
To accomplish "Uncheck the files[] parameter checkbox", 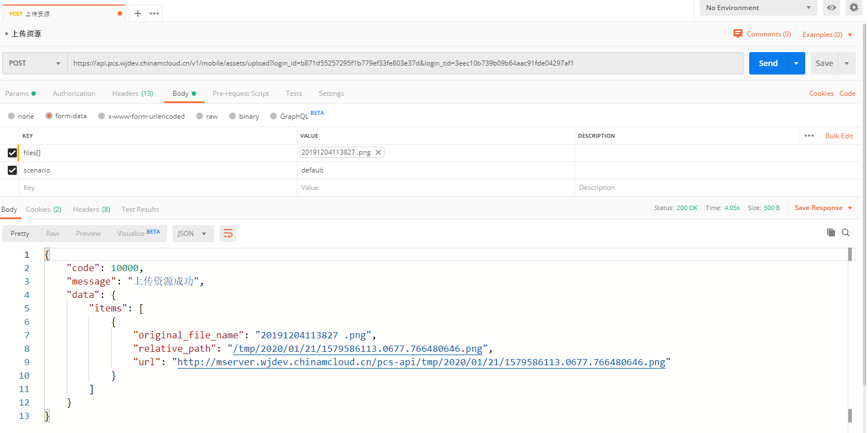I will click(12, 153).
